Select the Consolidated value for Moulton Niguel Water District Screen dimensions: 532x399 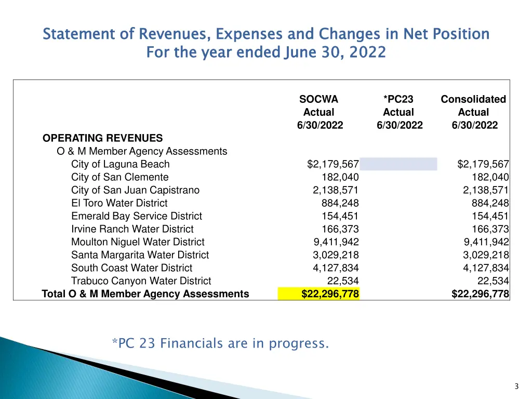click(486, 242)
